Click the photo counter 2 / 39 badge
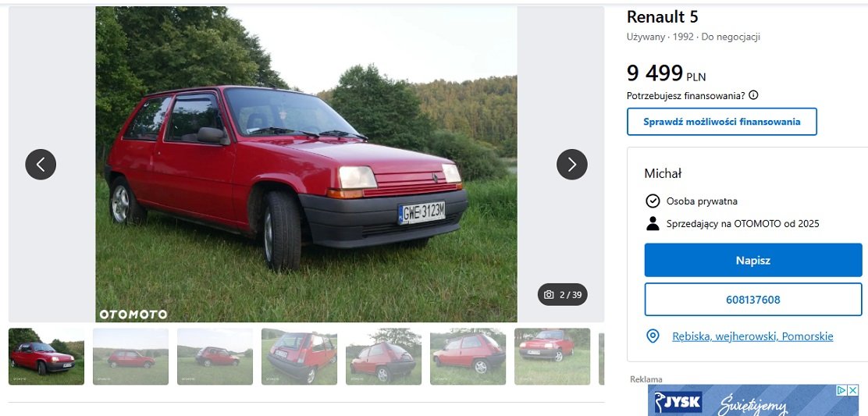 [x=563, y=294]
